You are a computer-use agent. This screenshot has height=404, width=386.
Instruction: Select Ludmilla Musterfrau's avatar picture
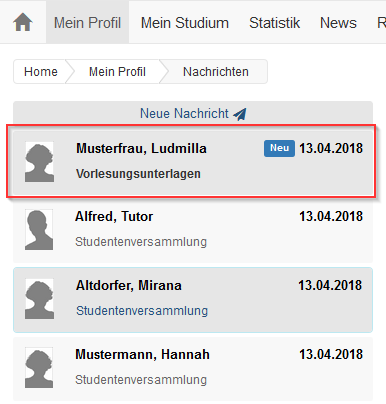click(x=39, y=162)
